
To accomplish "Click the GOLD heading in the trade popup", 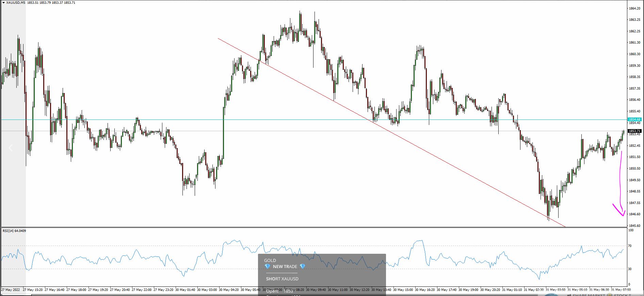I will [x=270, y=261].
